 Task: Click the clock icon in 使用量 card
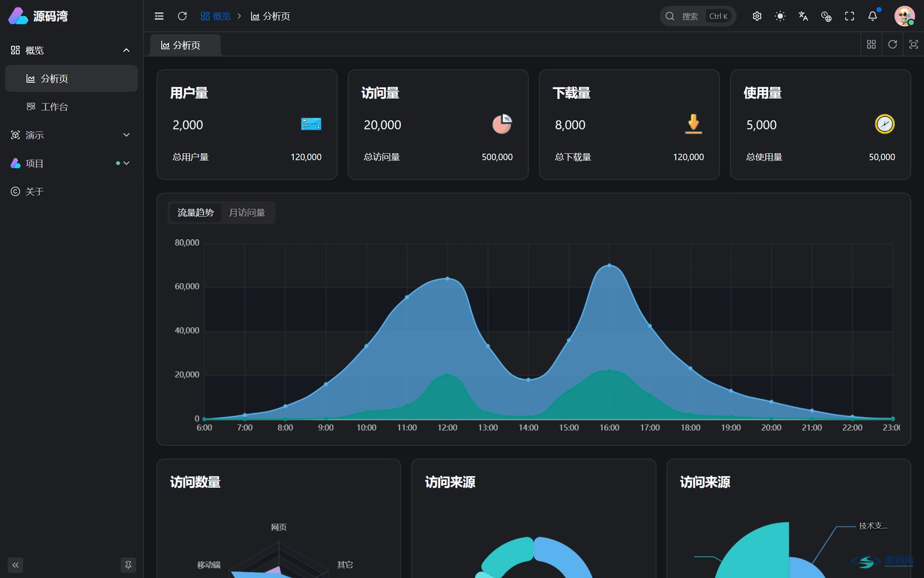[x=885, y=124]
